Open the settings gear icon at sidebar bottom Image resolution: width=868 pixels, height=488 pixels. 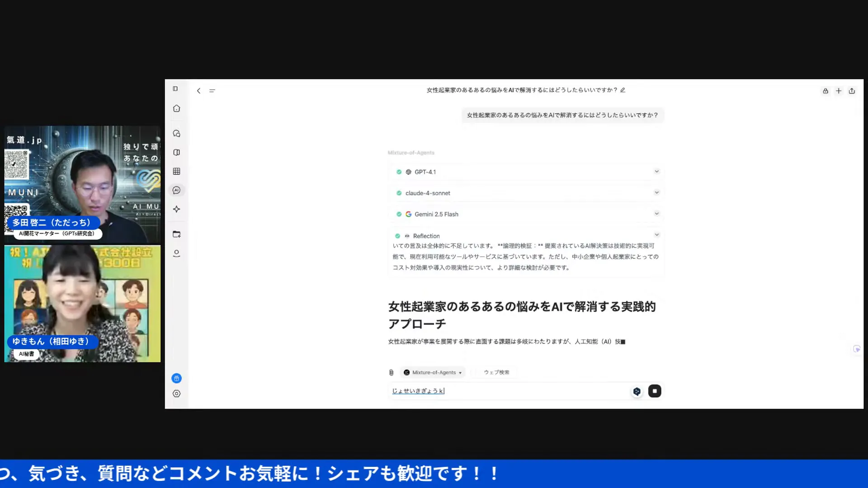[177, 394]
